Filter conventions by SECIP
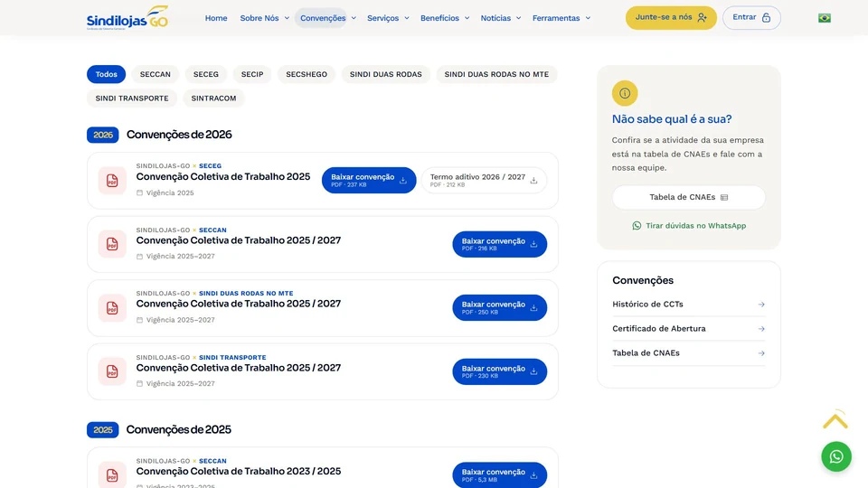 coord(252,74)
